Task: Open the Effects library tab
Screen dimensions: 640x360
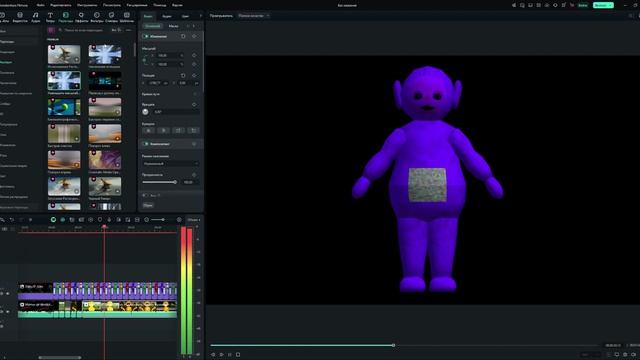Action: point(81,17)
